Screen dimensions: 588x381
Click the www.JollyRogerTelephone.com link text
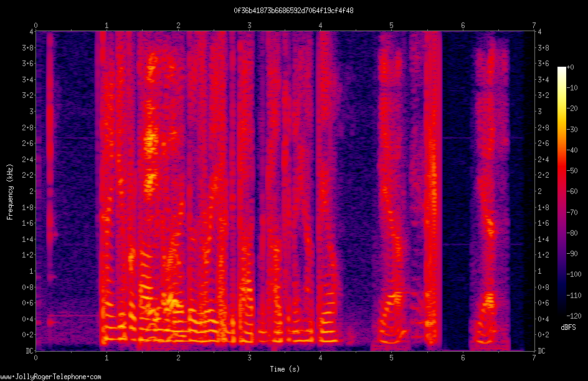coord(50,377)
